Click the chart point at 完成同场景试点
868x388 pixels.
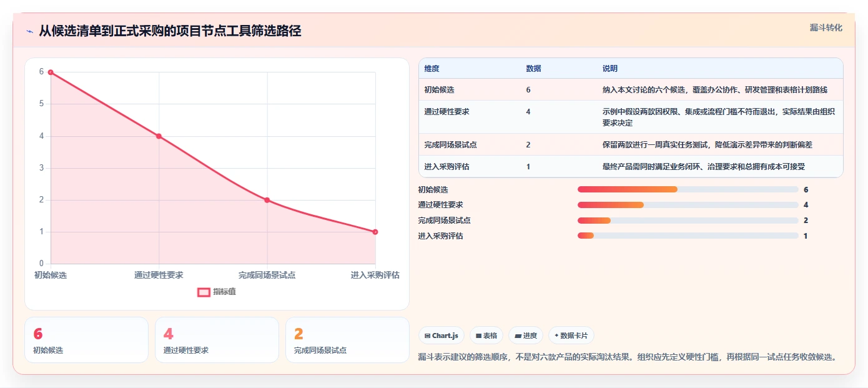point(267,200)
